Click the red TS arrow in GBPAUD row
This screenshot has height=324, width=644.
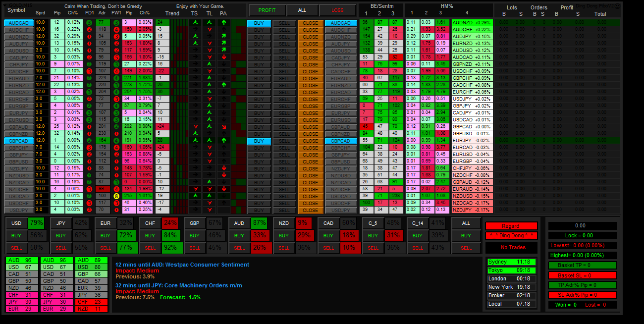pos(195,127)
